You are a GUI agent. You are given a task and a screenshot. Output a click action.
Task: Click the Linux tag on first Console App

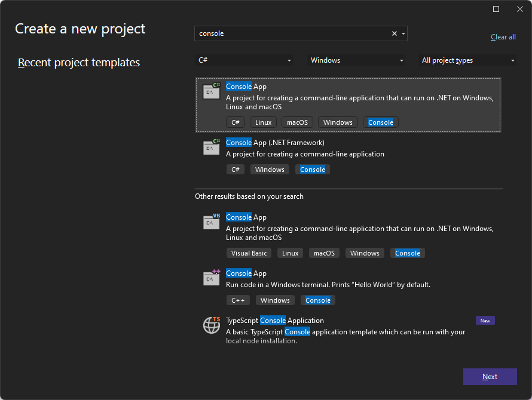click(x=263, y=122)
